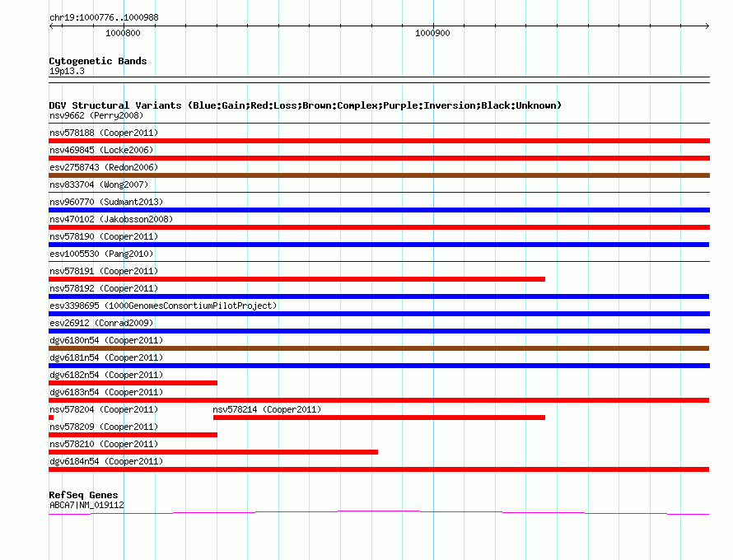Click the nsv578209 (Cooper2011) label

pyautogui.click(x=104, y=427)
